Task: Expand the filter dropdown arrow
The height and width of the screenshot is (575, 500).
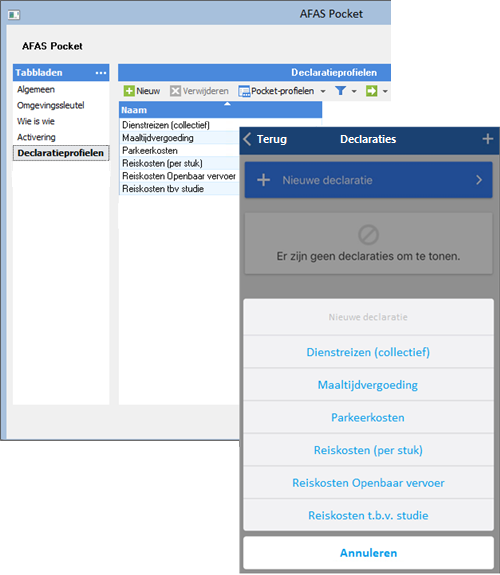Action: point(354,91)
